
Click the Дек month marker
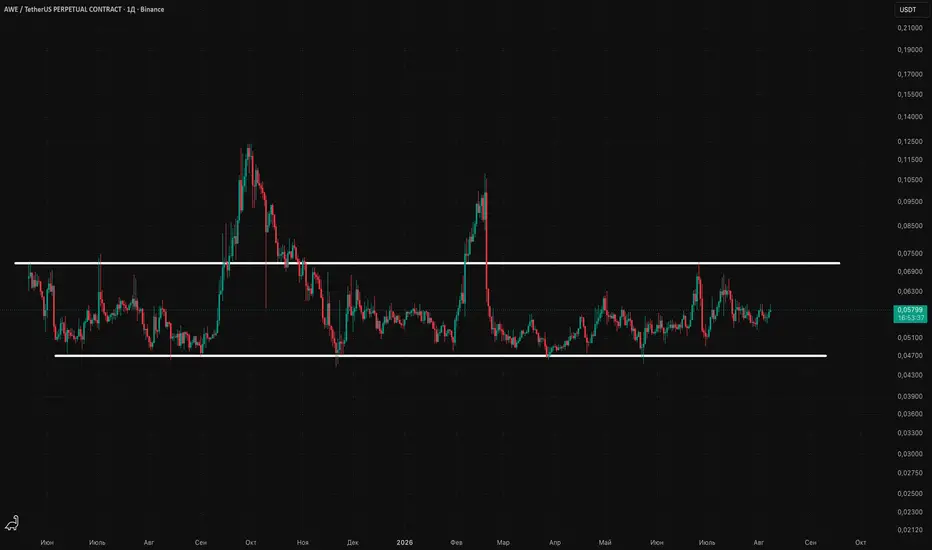[352, 542]
